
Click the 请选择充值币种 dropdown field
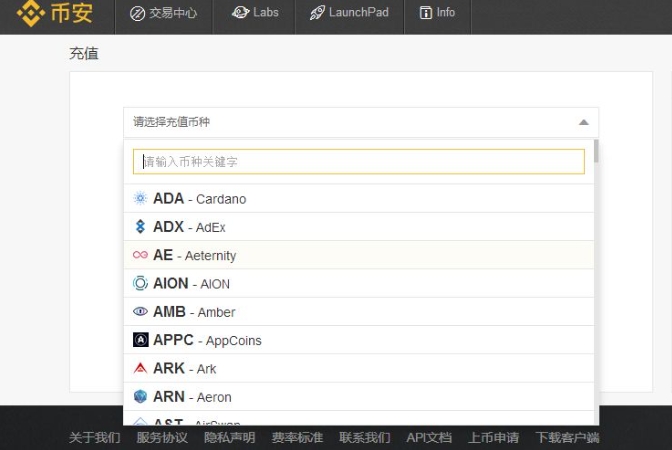[361, 123]
